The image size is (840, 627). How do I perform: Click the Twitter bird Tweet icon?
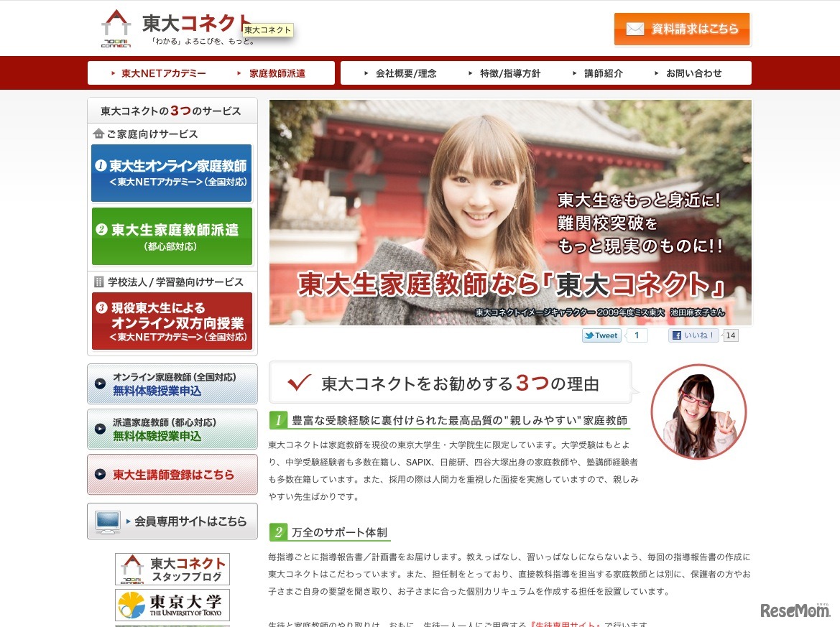(589, 335)
